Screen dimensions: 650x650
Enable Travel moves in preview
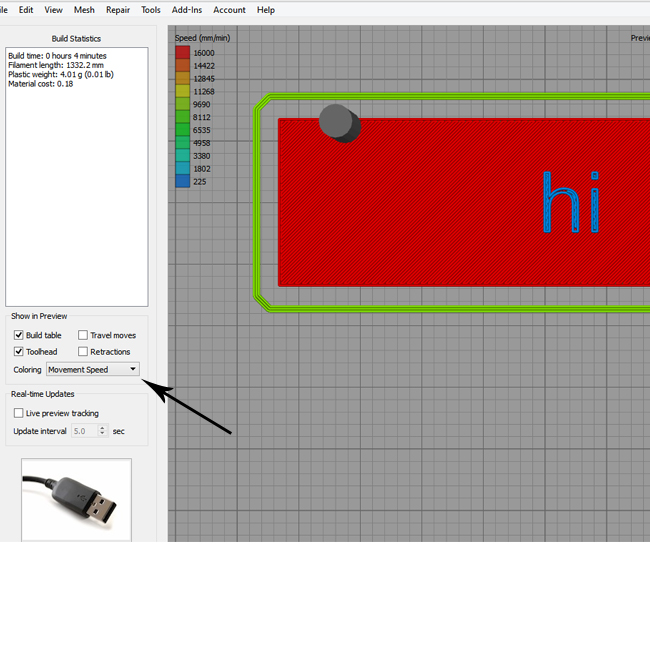pos(83,335)
